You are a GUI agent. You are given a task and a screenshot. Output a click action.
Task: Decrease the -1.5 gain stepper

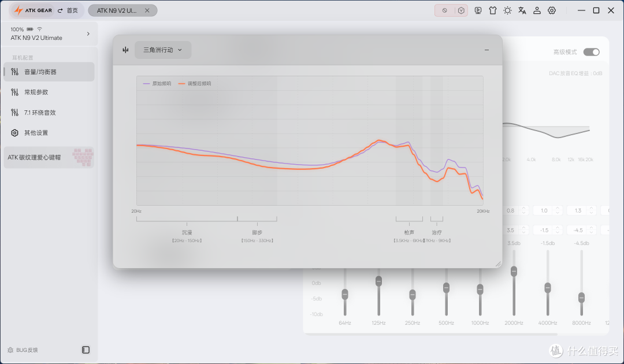point(558,232)
